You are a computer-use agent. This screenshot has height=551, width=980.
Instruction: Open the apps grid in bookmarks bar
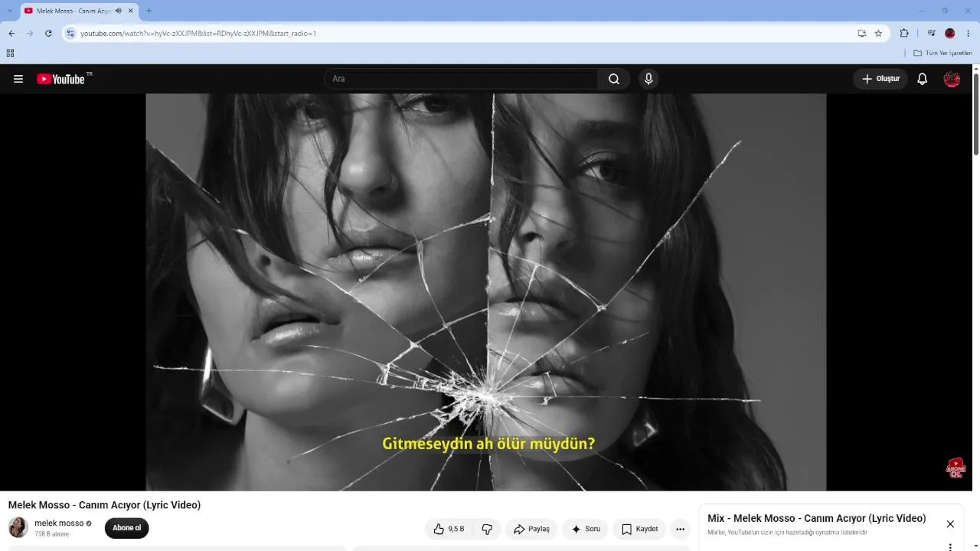coord(10,53)
